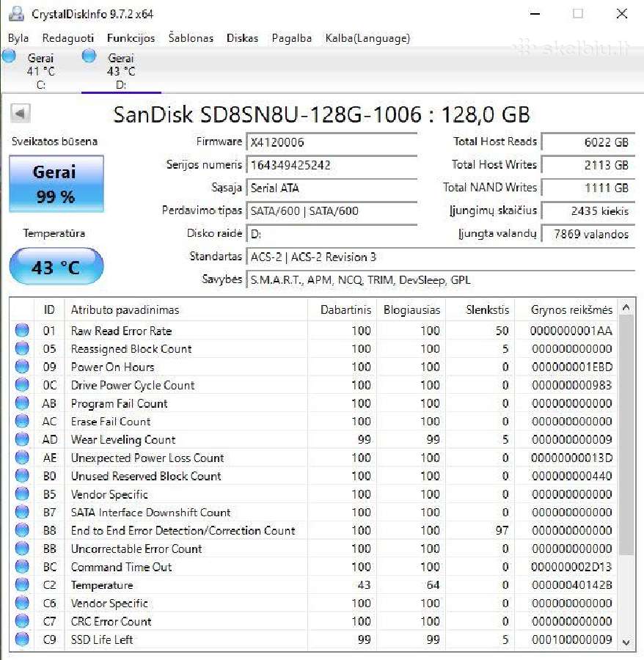This screenshot has height=660, width=644.
Task: Click the attribute list scrollbar thumb
Action: [x=626, y=435]
